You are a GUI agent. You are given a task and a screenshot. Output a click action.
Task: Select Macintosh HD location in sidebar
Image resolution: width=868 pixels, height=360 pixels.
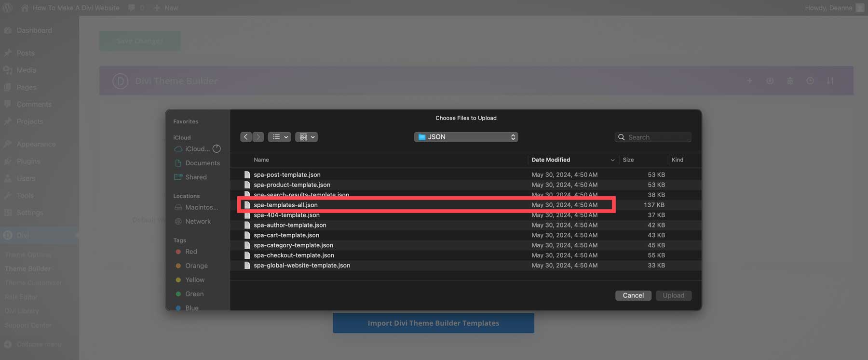[201, 207]
